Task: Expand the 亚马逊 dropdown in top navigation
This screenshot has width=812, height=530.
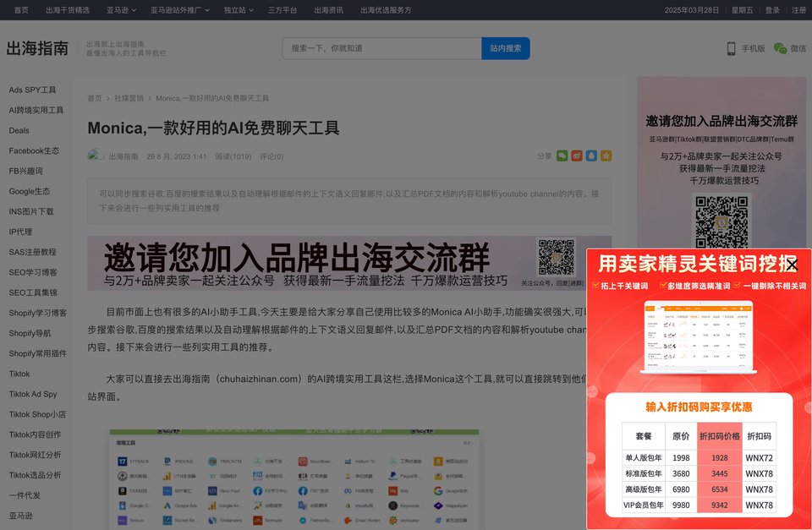Action: click(121, 10)
